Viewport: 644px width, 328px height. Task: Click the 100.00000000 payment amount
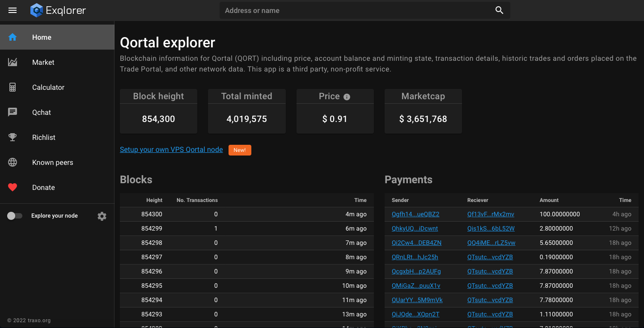click(560, 214)
